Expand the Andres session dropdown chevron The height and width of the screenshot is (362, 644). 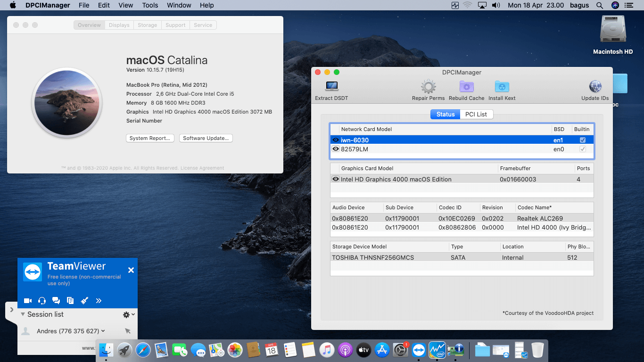coord(103,331)
